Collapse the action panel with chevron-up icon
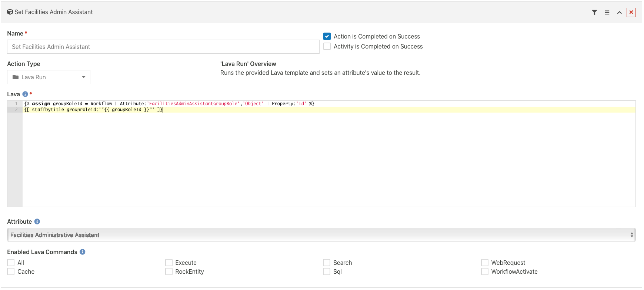This screenshot has width=644, height=290. coord(619,13)
